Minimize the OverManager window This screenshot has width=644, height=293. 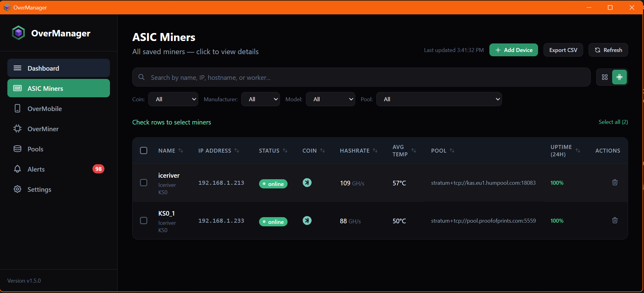pyautogui.click(x=589, y=7)
